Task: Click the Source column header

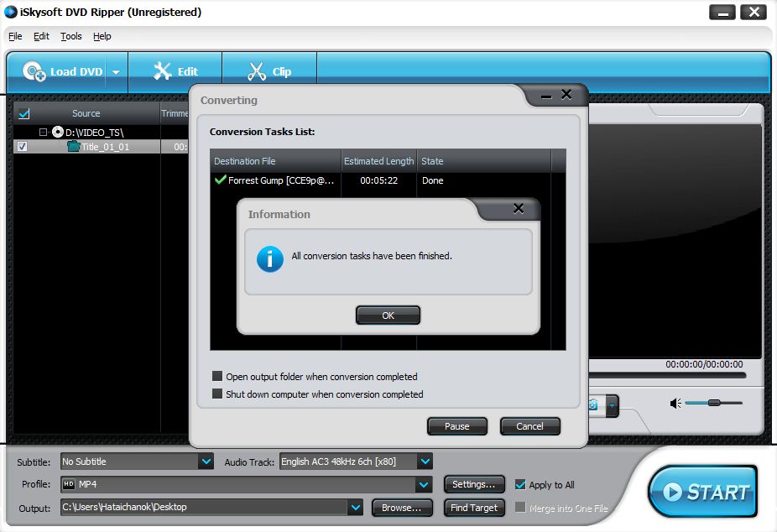Action: [86, 113]
